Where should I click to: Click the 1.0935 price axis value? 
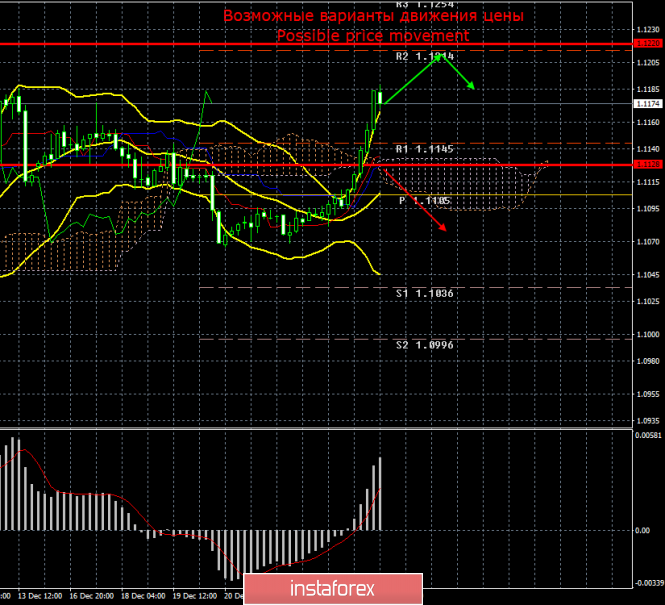click(x=648, y=421)
